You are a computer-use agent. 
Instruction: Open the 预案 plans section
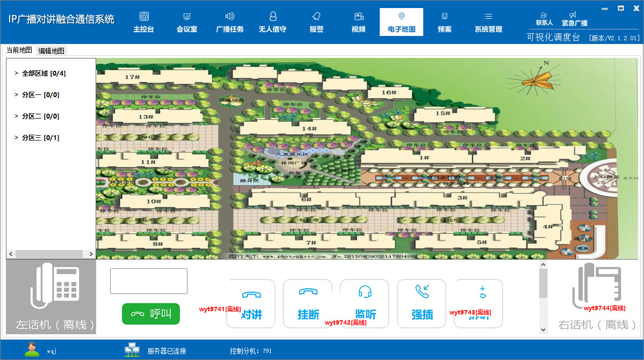(x=444, y=22)
